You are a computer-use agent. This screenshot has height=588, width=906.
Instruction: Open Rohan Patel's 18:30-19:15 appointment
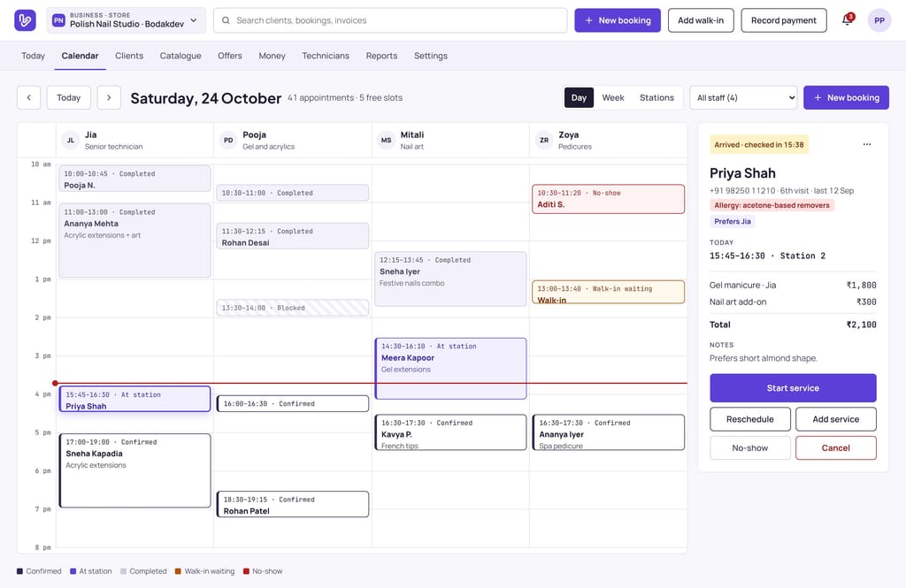click(292, 504)
